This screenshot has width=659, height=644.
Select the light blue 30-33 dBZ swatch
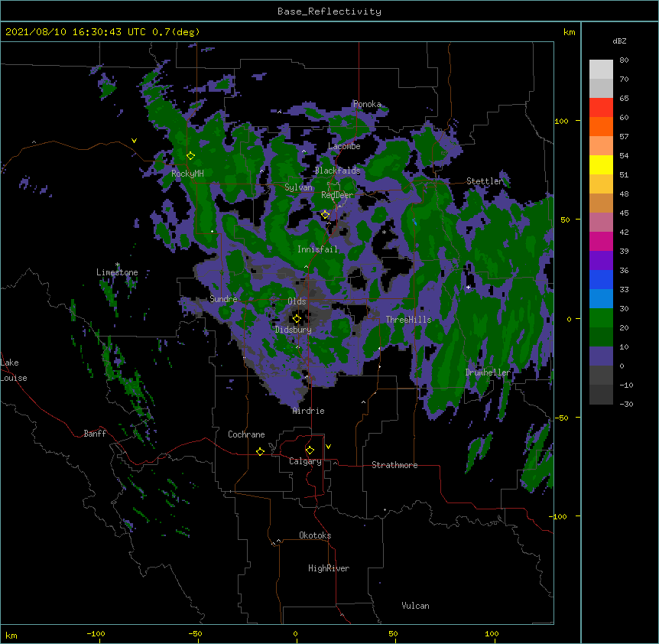pyautogui.click(x=601, y=298)
